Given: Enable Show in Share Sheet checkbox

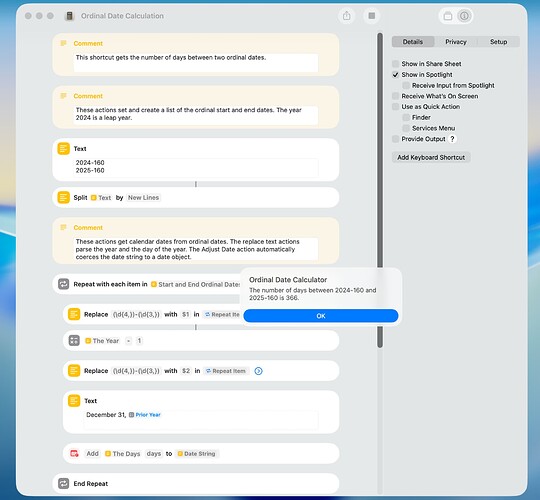Looking at the screenshot, I should 395,64.
